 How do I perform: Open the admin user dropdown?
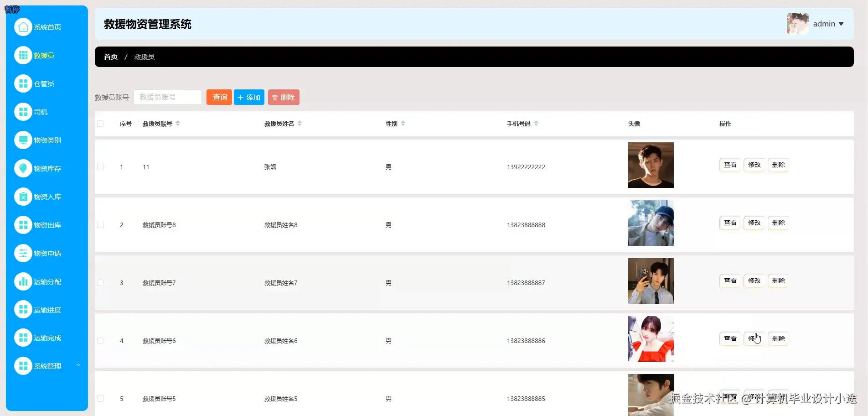tap(829, 24)
